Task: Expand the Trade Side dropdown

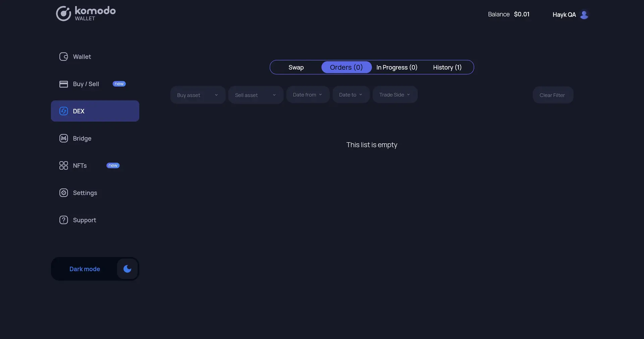Action: [395, 94]
